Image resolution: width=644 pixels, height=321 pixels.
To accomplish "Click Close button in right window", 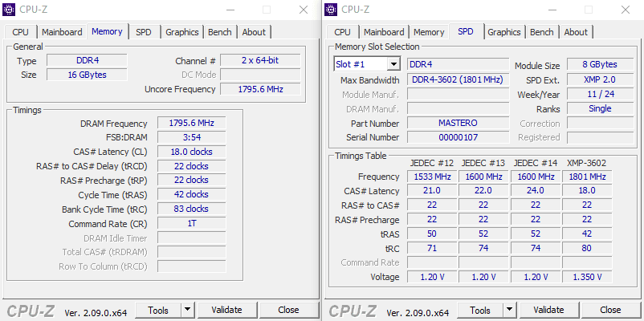I will point(610,310).
